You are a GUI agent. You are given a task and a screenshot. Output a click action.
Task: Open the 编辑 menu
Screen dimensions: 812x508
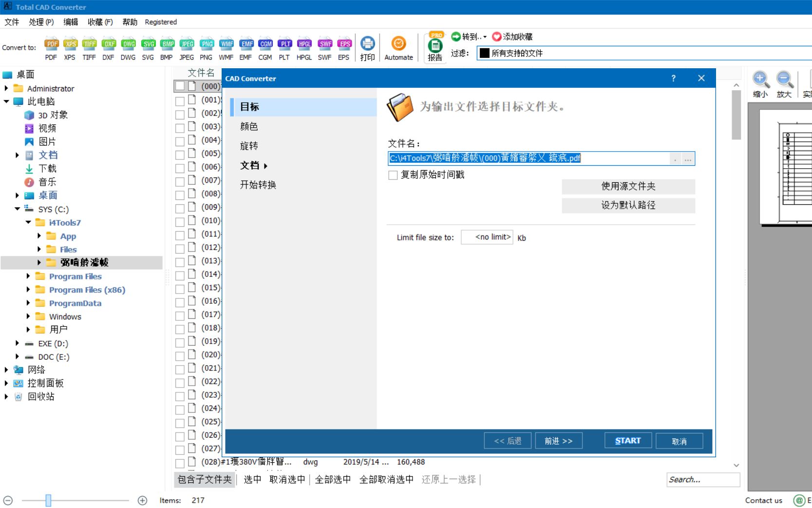click(x=71, y=22)
